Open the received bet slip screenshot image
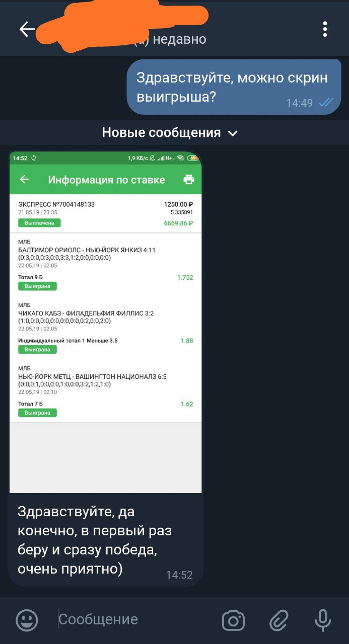This screenshot has height=644, width=349. [106, 322]
